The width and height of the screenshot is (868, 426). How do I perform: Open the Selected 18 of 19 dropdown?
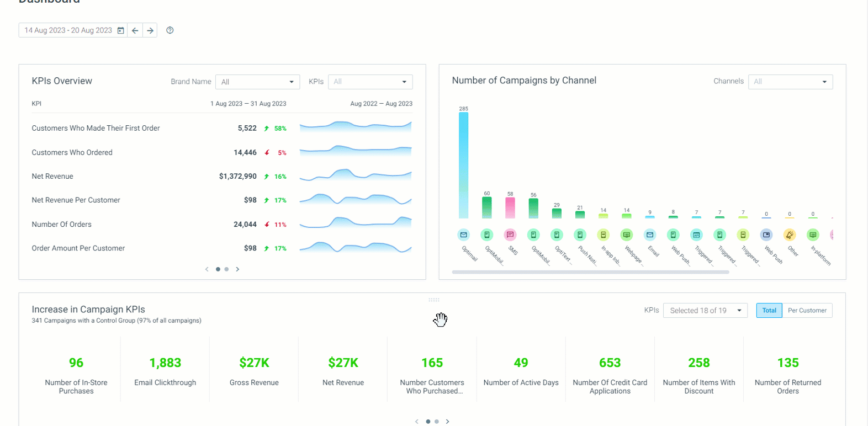coord(705,311)
